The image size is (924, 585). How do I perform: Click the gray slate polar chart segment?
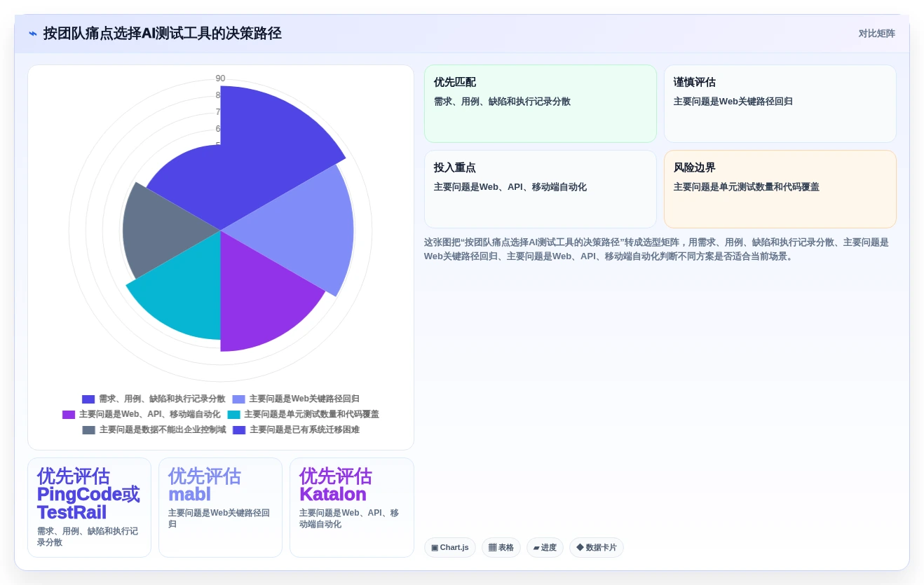tap(165, 231)
